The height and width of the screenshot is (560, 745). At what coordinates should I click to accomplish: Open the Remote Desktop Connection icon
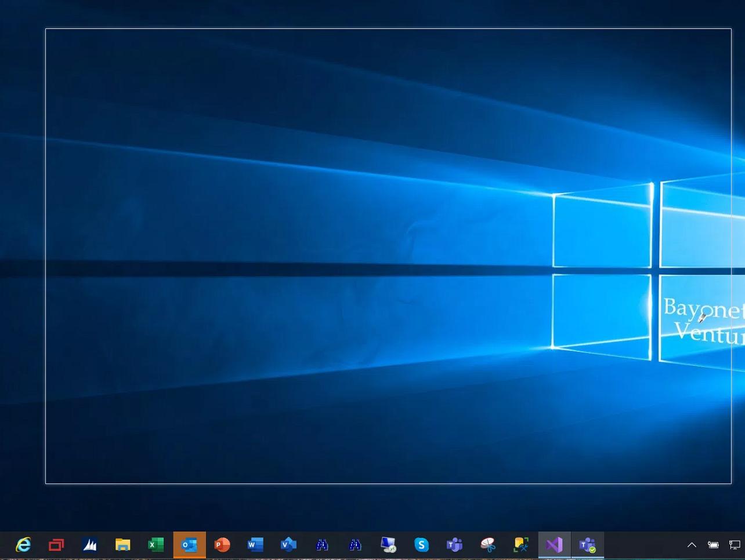tap(388, 545)
